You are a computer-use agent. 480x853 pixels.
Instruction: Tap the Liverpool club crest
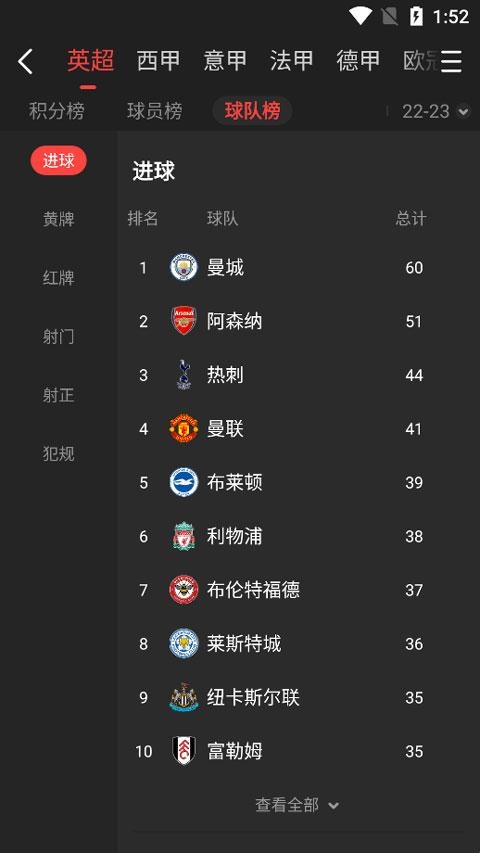pyautogui.click(x=183, y=536)
